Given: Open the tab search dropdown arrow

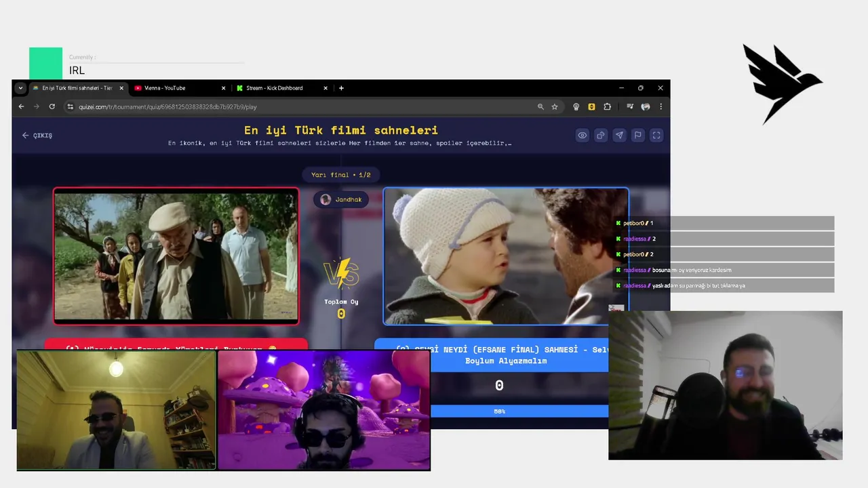Looking at the screenshot, I should coord(20,88).
